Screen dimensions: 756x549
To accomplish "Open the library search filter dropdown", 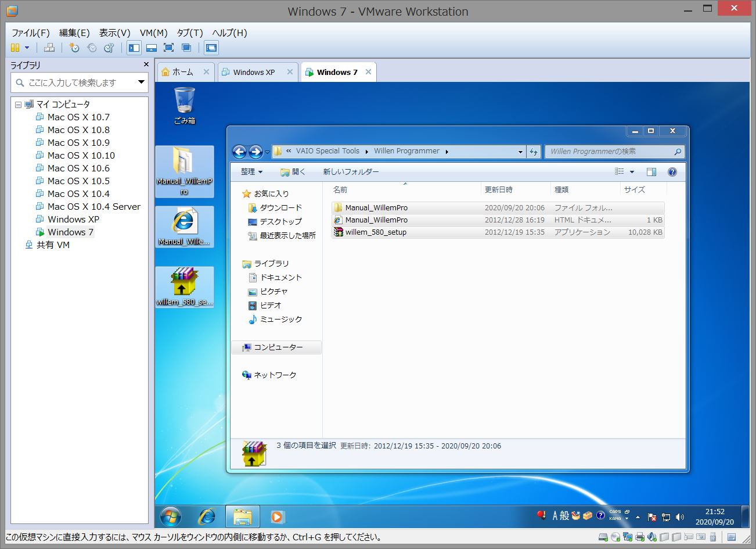I will pos(141,82).
